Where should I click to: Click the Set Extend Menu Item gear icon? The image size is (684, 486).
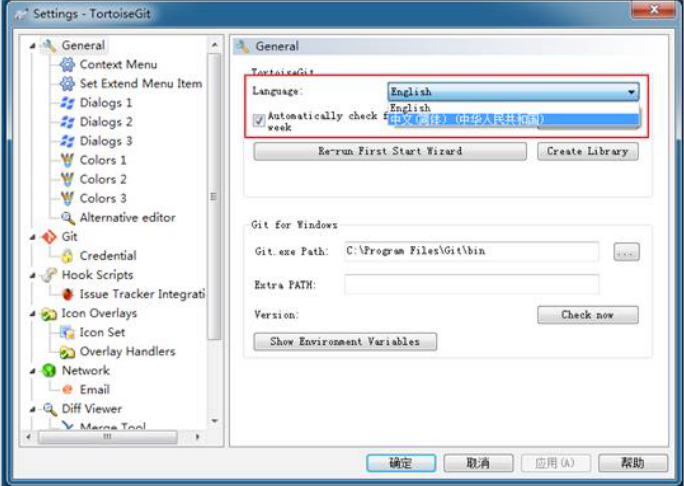67,84
